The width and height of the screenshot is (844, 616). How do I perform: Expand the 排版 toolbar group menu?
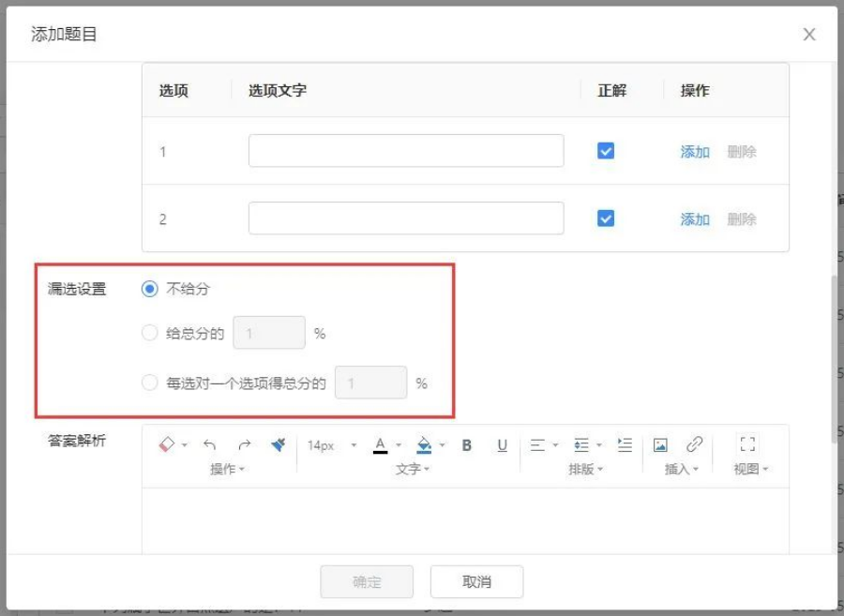(585, 469)
